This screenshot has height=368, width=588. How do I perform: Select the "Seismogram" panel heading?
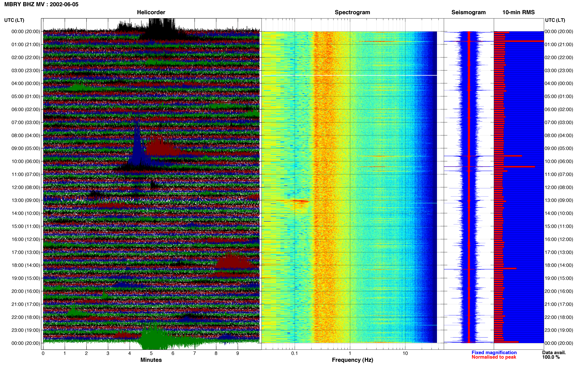pos(468,12)
